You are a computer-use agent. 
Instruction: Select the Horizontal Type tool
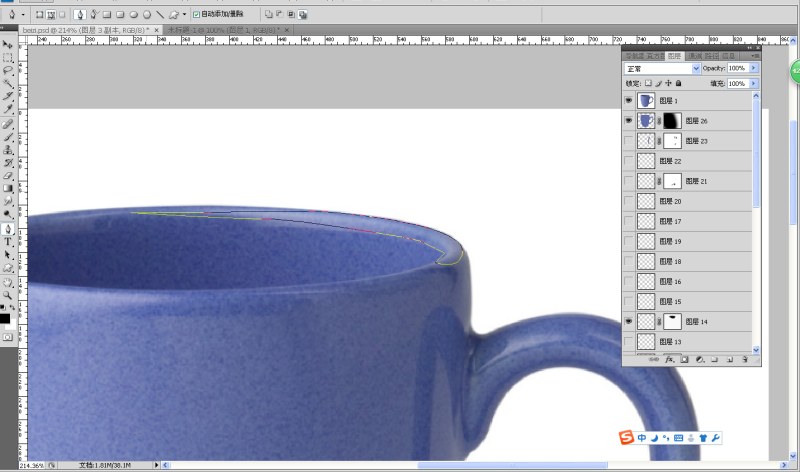coord(8,242)
